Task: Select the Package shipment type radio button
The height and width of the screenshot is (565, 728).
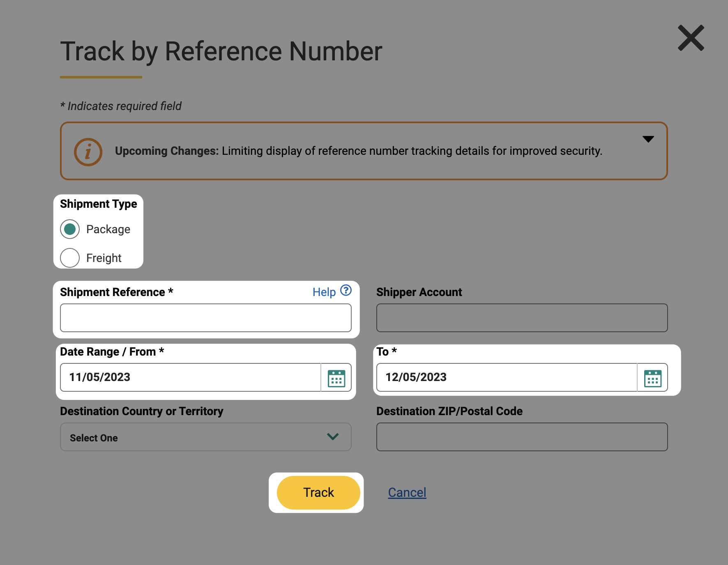Action: pyautogui.click(x=70, y=229)
